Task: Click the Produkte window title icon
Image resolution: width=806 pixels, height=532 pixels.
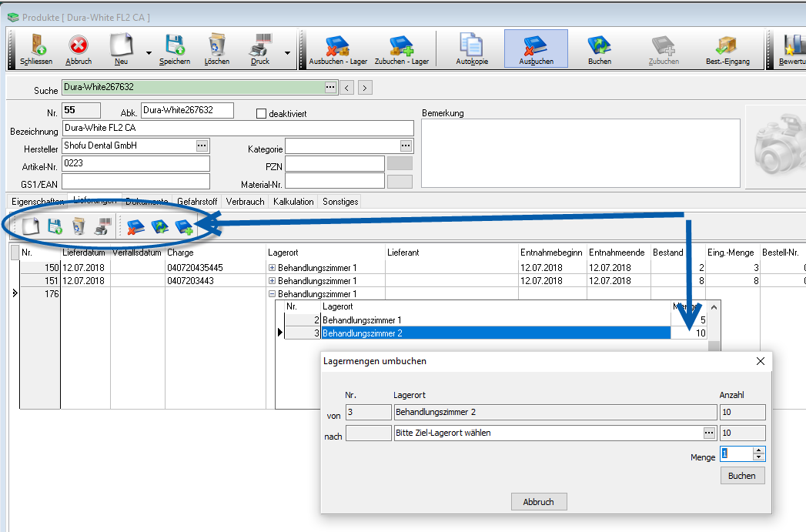Action: (13, 18)
